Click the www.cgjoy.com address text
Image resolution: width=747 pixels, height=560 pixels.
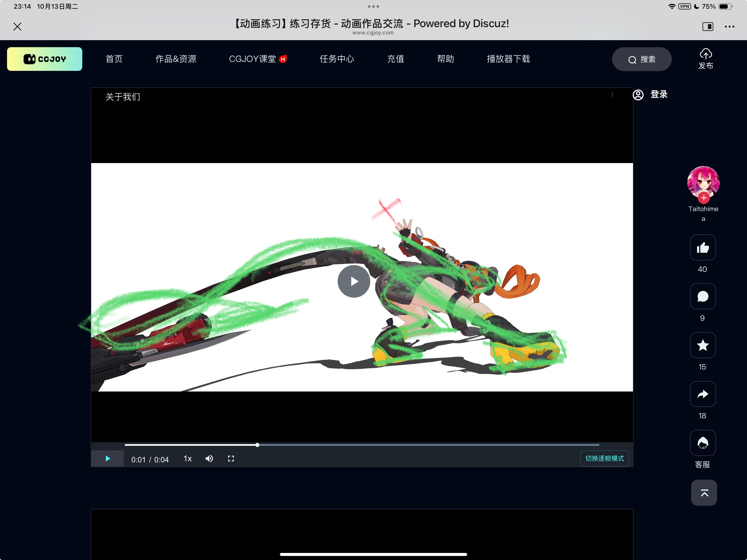(x=373, y=33)
